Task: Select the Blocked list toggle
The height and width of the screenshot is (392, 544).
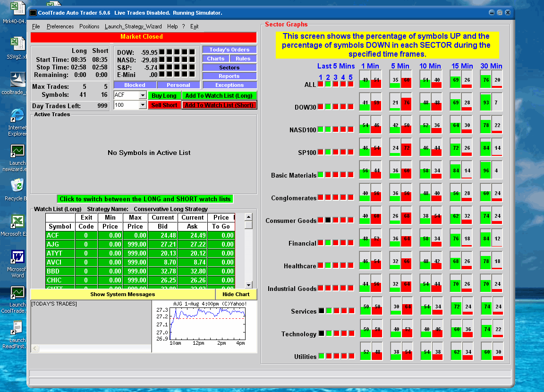Action: coord(135,85)
